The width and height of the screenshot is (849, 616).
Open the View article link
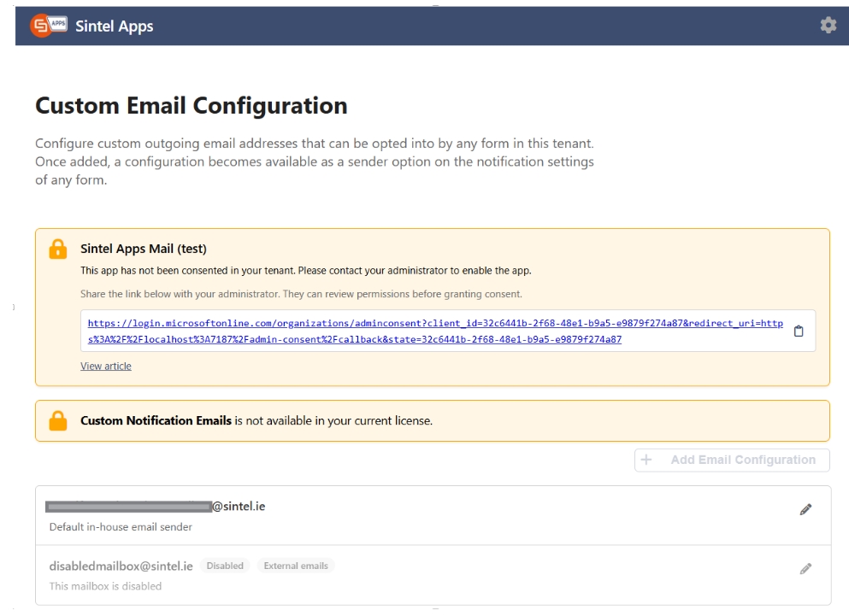(105, 366)
